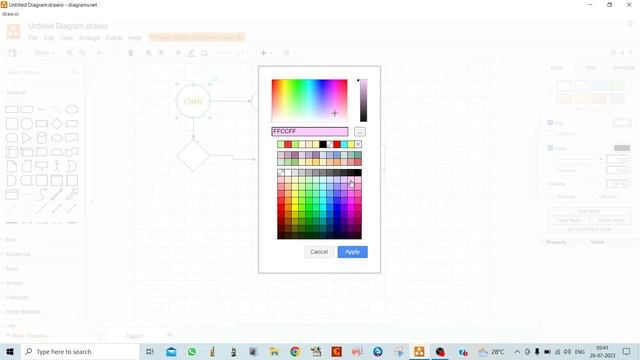Open Google Chrome from the taskbar
The image size is (640, 360).
295,351
